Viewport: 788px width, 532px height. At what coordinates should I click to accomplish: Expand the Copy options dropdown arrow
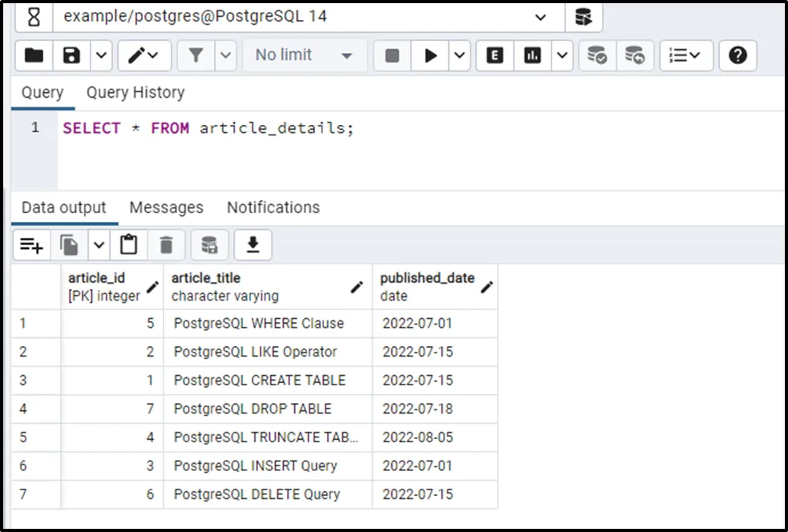(99, 245)
